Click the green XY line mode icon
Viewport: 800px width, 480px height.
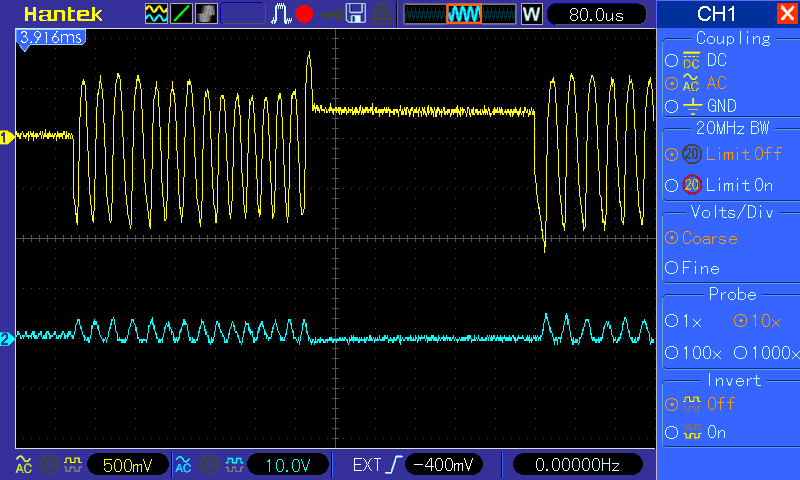tap(181, 14)
